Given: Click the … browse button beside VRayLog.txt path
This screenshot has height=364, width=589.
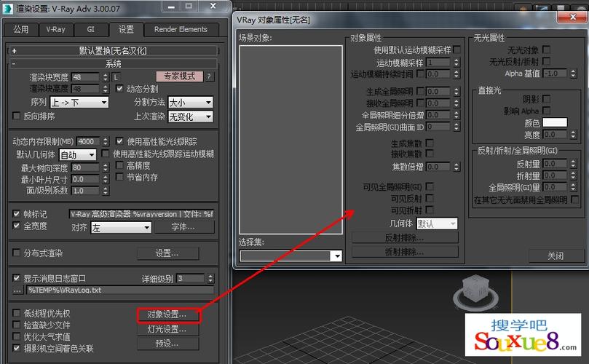Looking at the screenshot, I should (17, 290).
